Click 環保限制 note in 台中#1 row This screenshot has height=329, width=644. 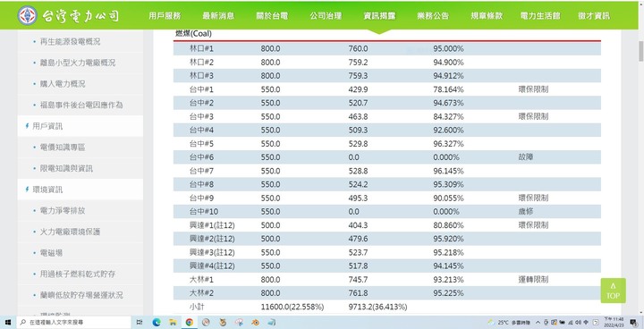click(533, 89)
